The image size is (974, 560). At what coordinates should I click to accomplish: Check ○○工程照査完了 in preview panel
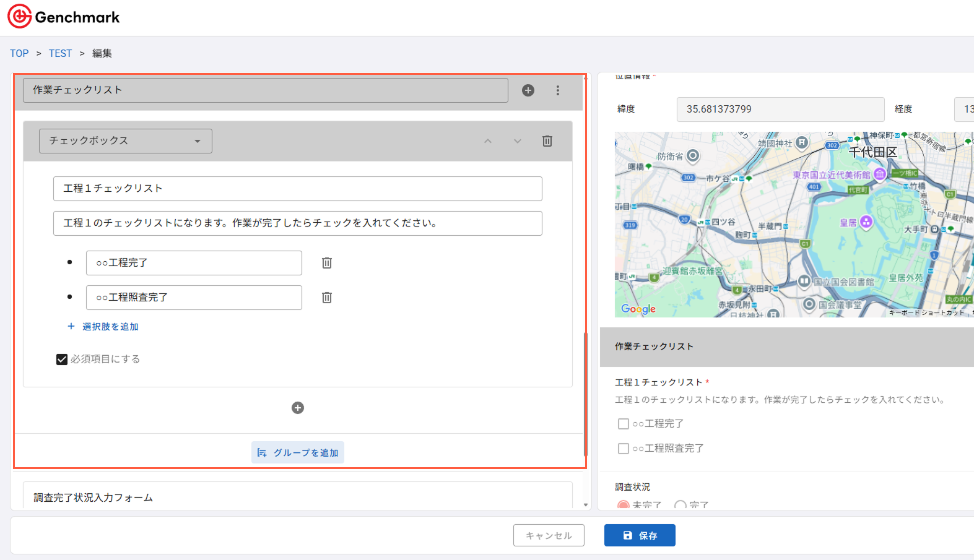tap(624, 449)
